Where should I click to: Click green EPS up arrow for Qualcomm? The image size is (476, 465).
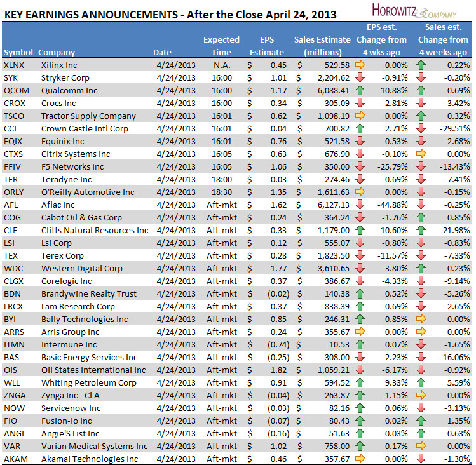pos(360,90)
